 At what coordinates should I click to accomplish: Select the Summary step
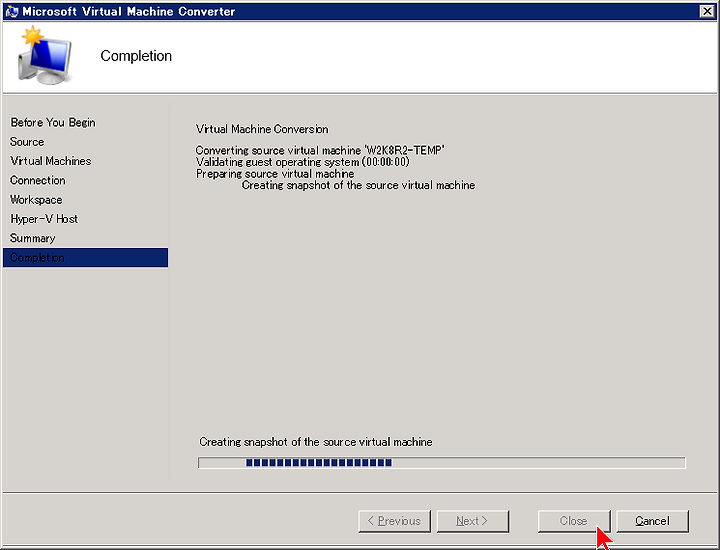click(33, 238)
